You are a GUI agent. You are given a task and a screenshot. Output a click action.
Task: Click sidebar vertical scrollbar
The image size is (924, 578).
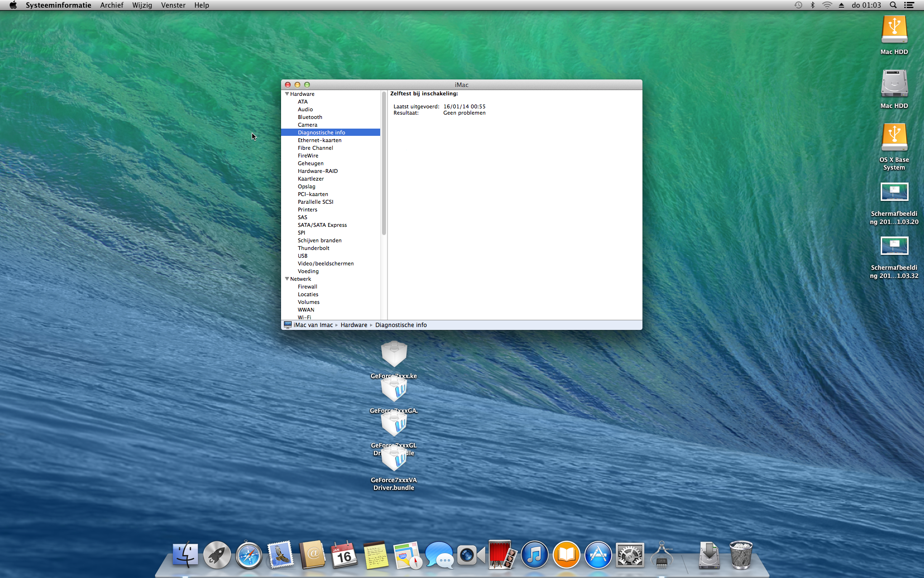384,163
